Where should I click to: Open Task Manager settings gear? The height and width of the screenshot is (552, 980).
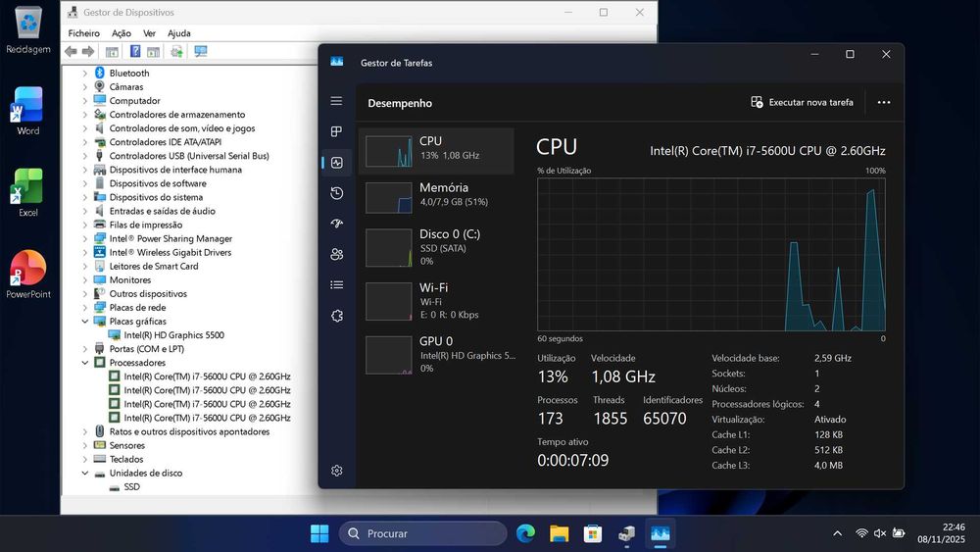[x=336, y=470]
